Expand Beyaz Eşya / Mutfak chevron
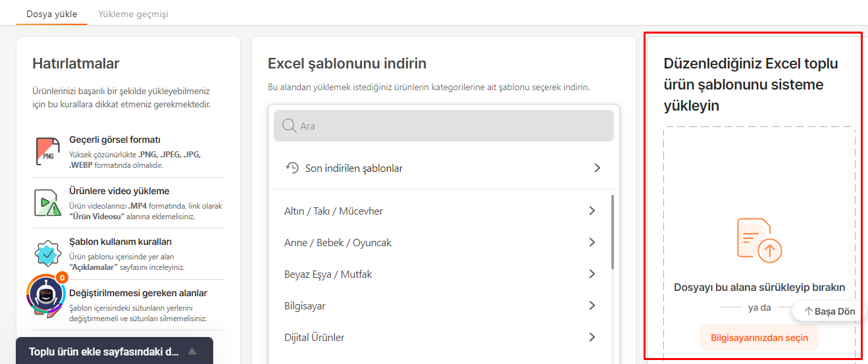Viewport: 868px width, 364px height. click(x=592, y=274)
